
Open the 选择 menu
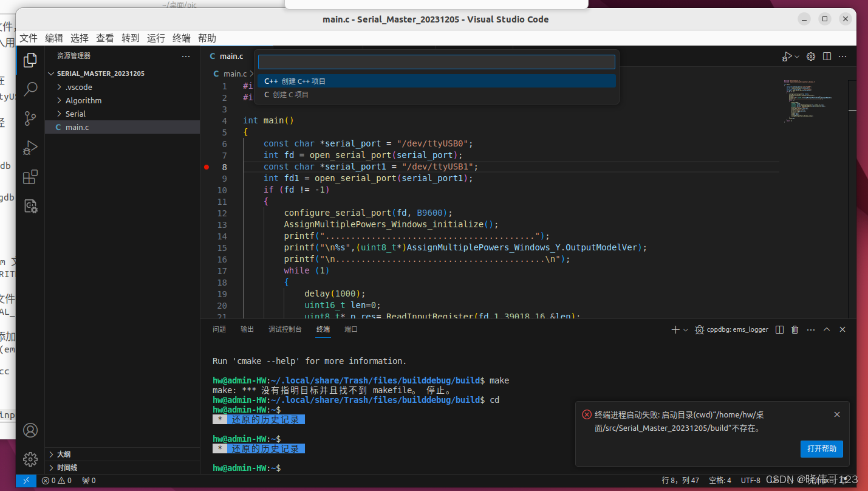click(x=80, y=38)
